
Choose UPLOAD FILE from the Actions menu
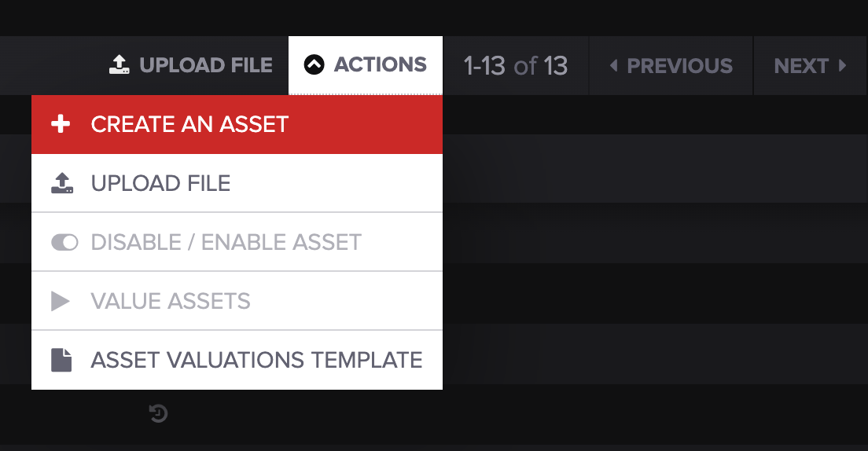[161, 183]
